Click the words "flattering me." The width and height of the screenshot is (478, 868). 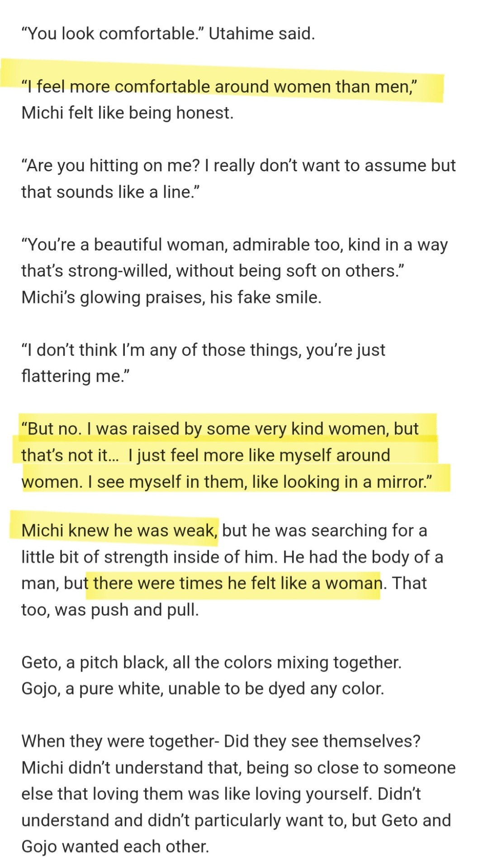click(76, 376)
